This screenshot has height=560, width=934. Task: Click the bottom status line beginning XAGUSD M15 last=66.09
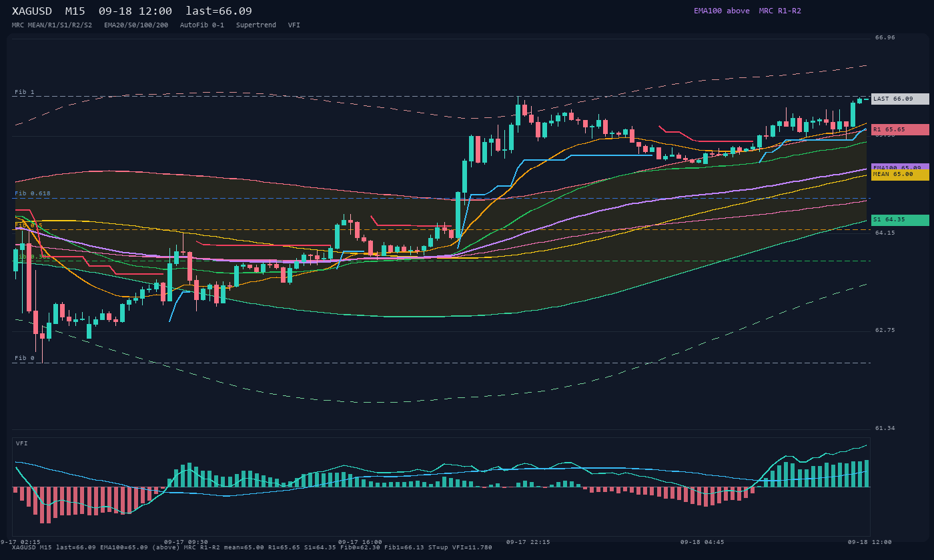[252, 547]
